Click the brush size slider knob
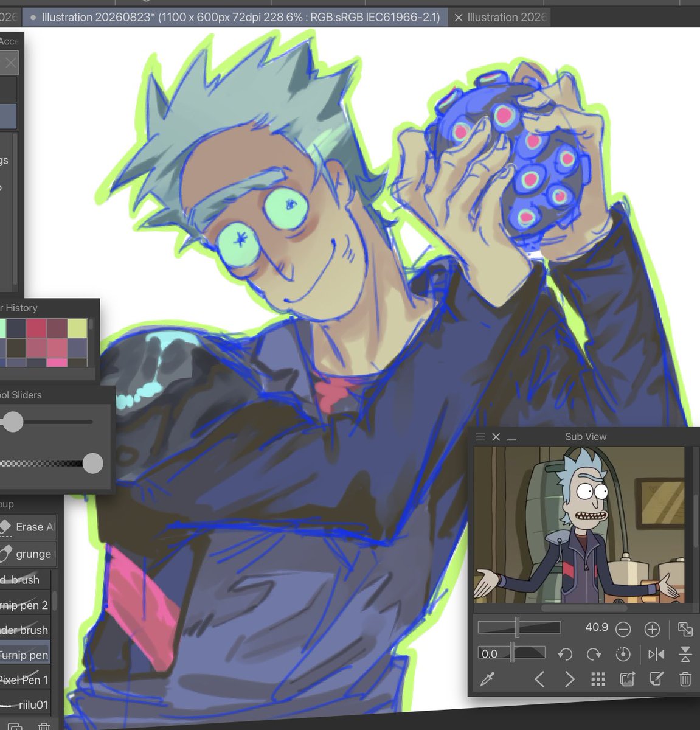The width and height of the screenshot is (700, 730). [x=12, y=422]
